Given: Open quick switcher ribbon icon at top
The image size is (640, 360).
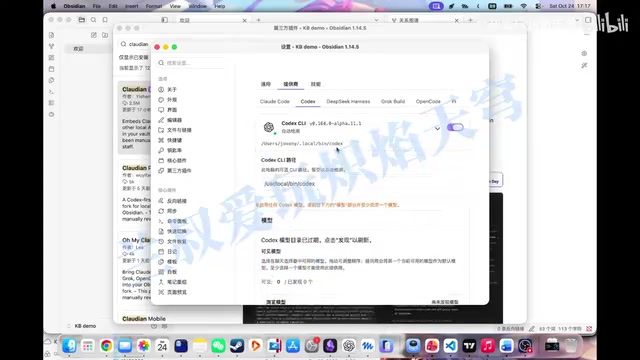Looking at the screenshot, I should coord(51,35).
